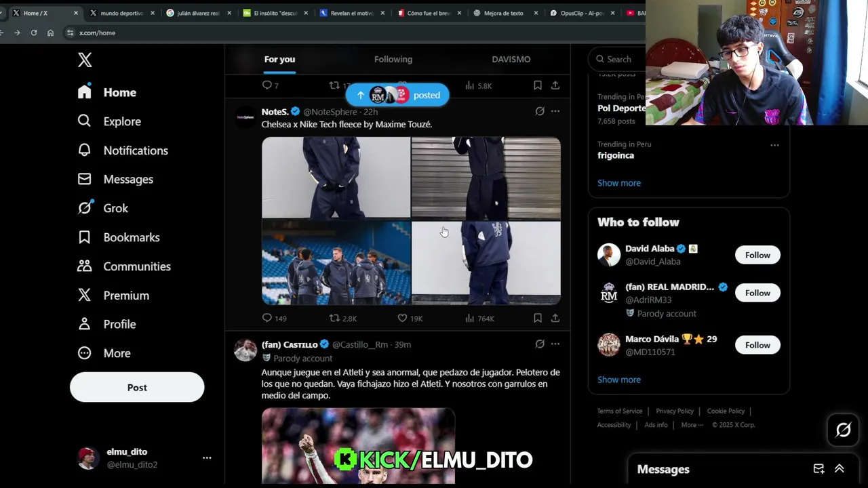Open Bookmarks page

coord(119,237)
